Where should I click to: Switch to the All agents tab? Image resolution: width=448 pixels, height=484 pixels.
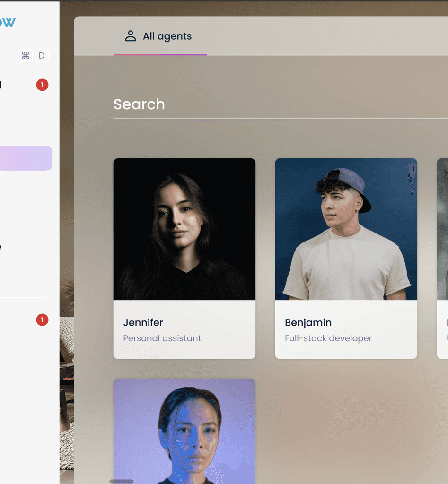[160, 36]
